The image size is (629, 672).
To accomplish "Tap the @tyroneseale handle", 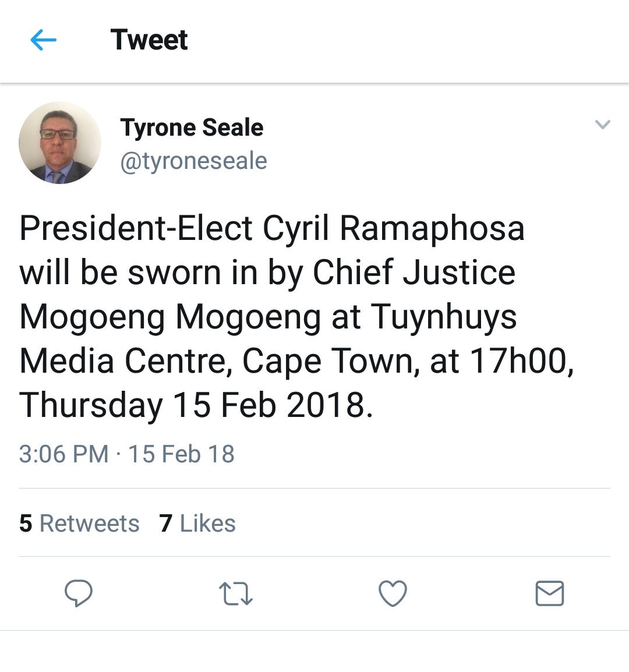I will pos(193,161).
